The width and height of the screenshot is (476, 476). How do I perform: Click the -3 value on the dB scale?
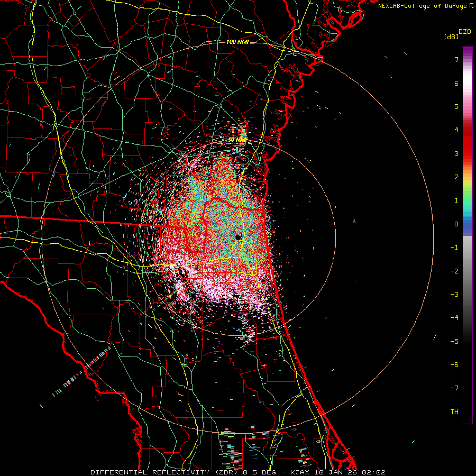(x=454, y=295)
